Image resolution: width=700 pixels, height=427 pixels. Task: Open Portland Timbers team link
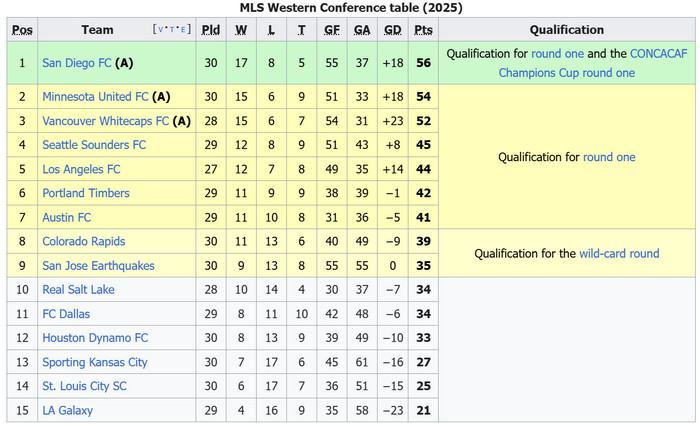coord(85,193)
